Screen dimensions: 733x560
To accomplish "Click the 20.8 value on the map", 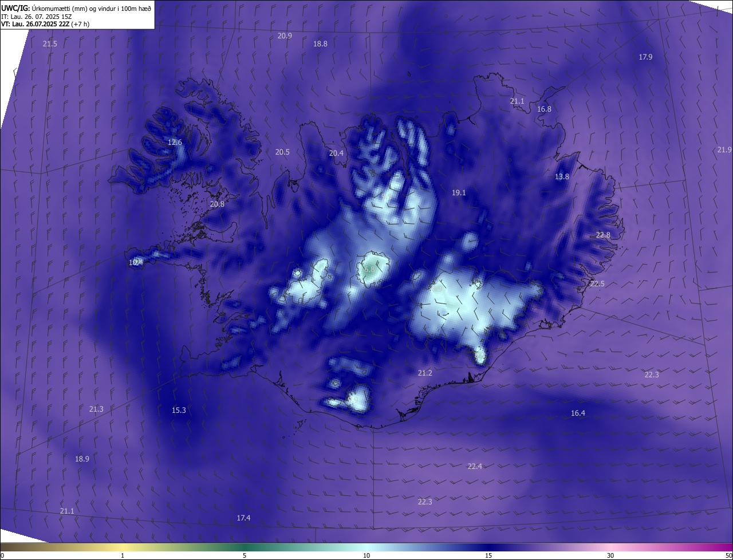I will tap(217, 204).
